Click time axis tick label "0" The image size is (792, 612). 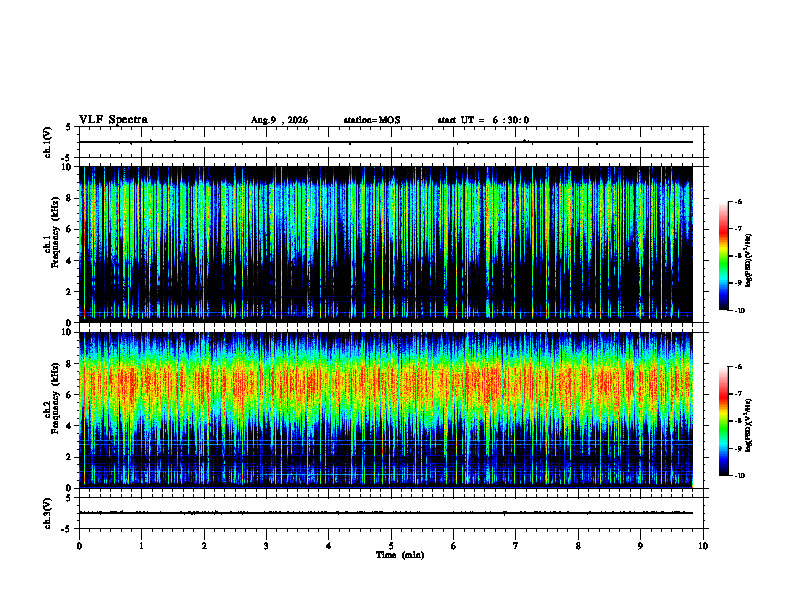[79, 546]
